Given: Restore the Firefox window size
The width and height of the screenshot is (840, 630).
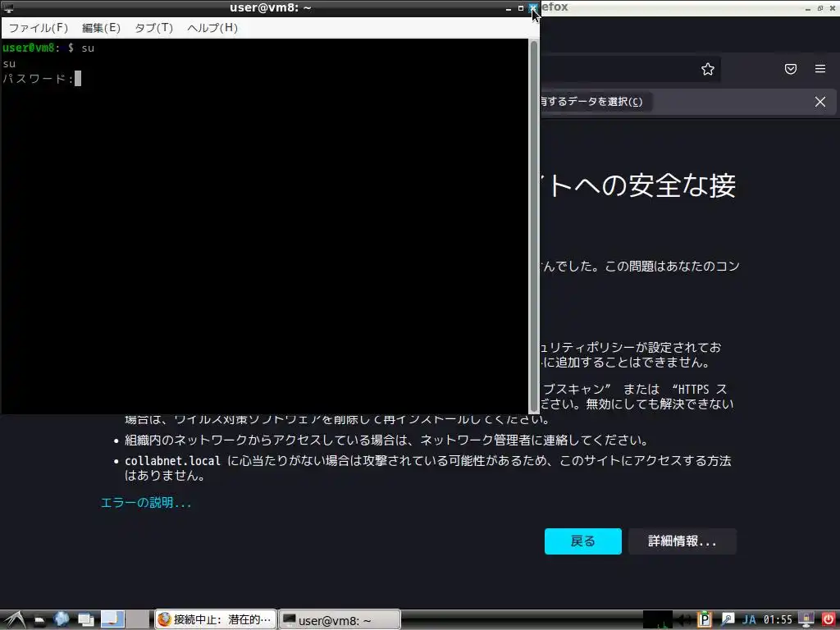Looking at the screenshot, I should click(x=820, y=8).
